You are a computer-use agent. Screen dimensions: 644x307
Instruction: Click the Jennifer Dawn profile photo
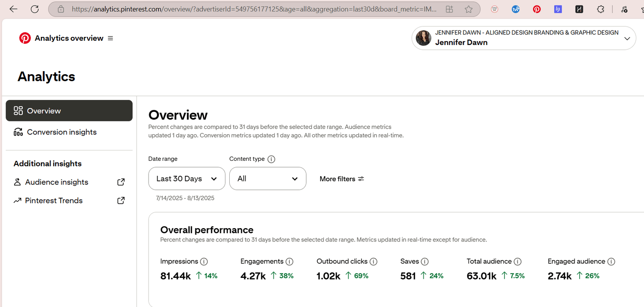tap(423, 38)
